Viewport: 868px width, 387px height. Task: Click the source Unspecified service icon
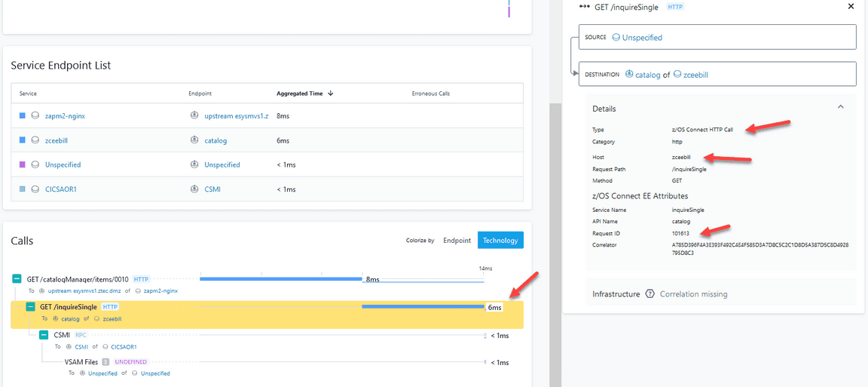[x=616, y=37]
